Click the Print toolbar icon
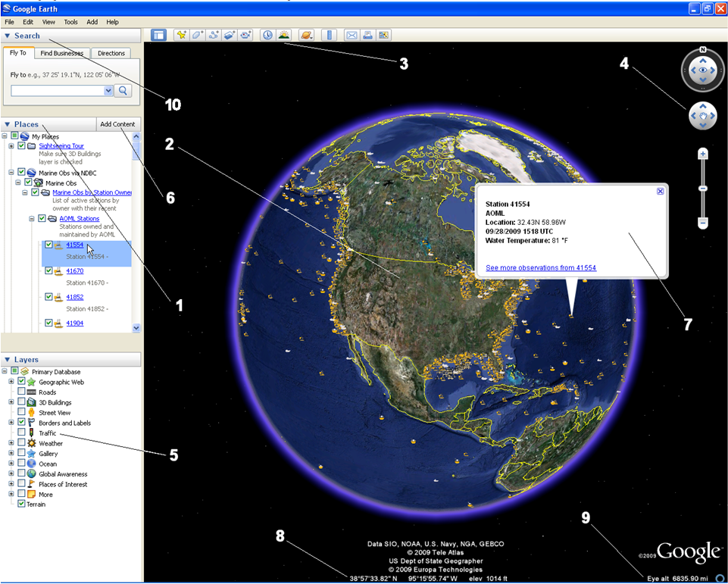 pyautogui.click(x=367, y=36)
